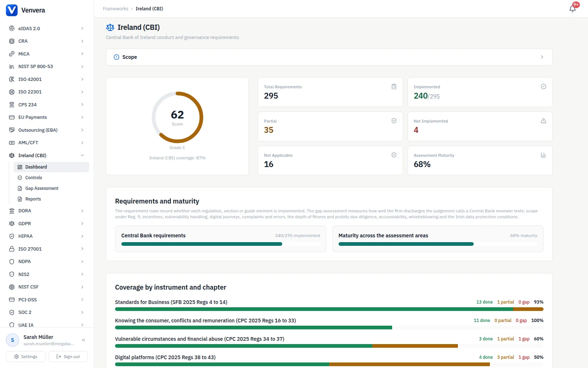The width and height of the screenshot is (588, 368).
Task: Click the AML/CFT banknote icon
Action: click(12, 143)
